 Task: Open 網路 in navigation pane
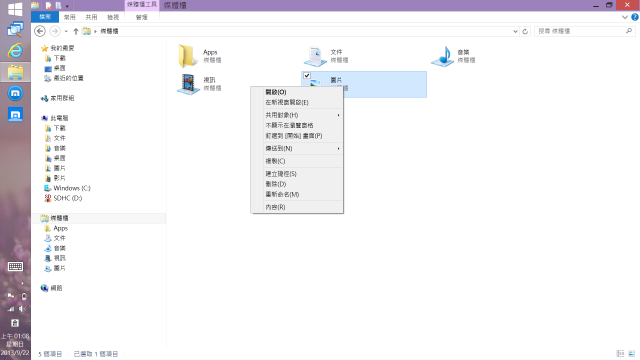point(51,288)
